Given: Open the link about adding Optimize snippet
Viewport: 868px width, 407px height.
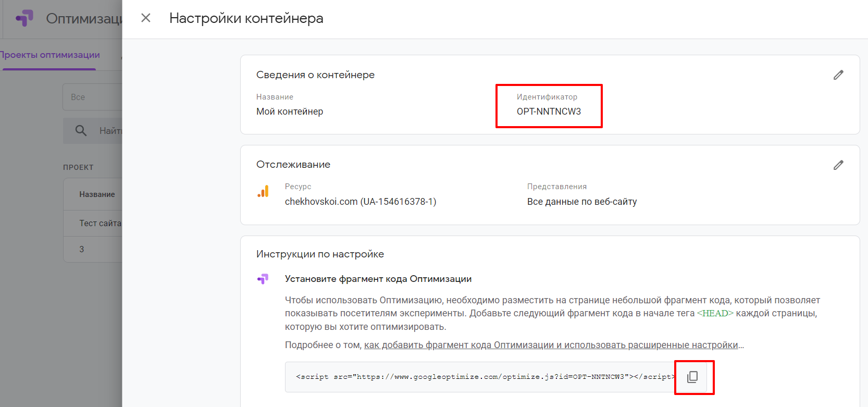Looking at the screenshot, I should [551, 345].
